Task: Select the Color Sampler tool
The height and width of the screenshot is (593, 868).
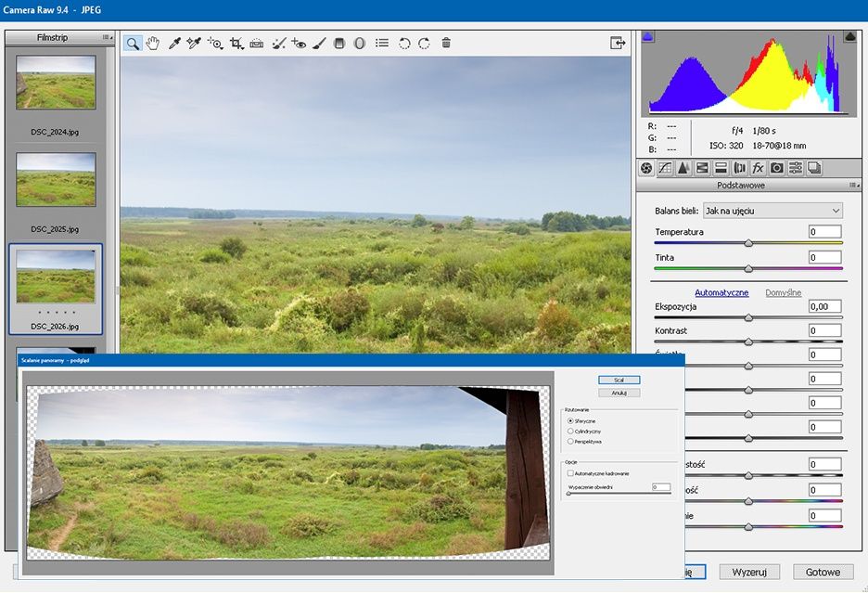Action: (x=193, y=44)
